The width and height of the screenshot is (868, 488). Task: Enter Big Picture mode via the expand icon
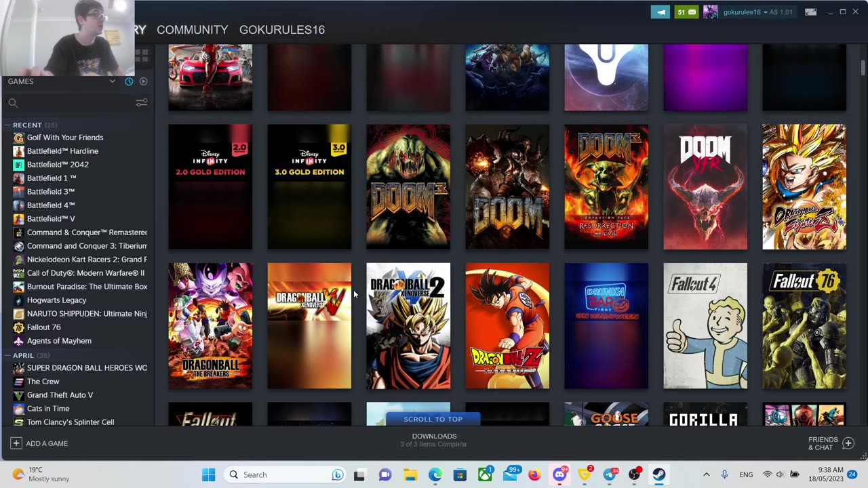(810, 12)
